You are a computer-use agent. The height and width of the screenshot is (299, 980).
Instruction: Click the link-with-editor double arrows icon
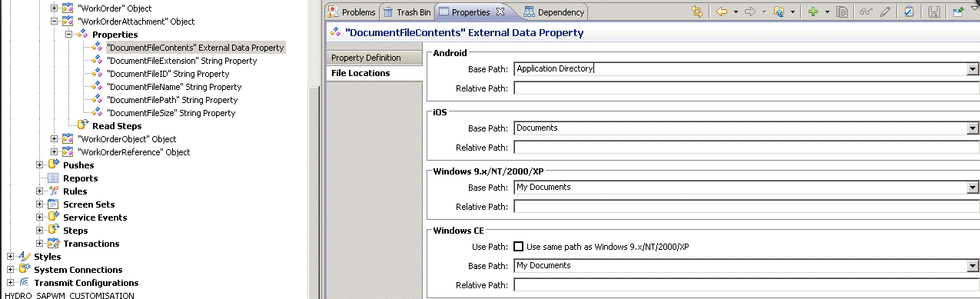pos(697,12)
